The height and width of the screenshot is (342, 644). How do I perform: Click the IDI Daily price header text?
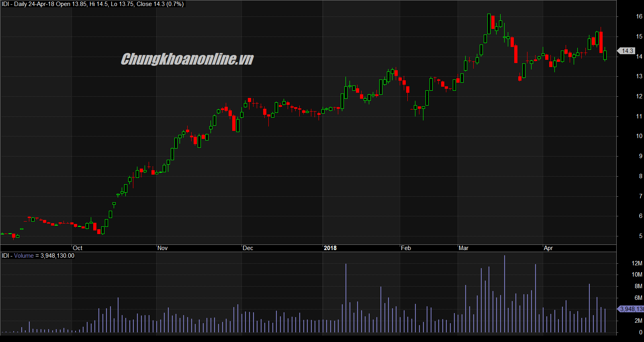click(93, 4)
